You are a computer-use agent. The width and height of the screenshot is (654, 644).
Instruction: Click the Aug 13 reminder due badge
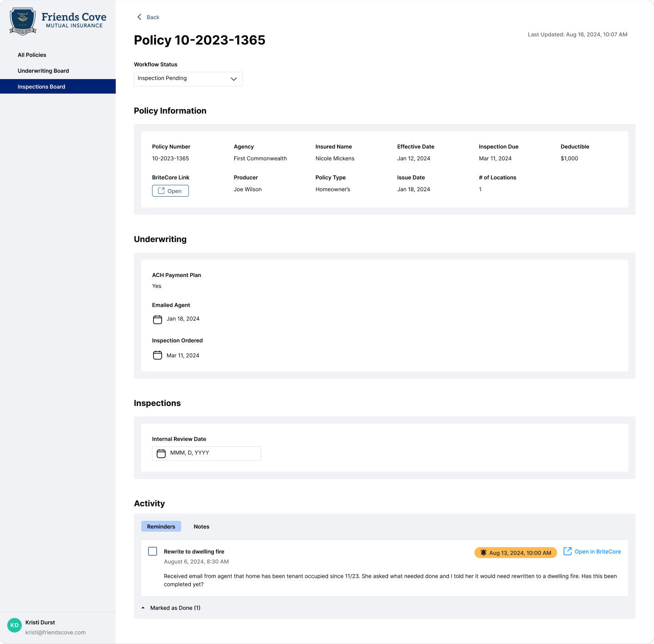(515, 553)
